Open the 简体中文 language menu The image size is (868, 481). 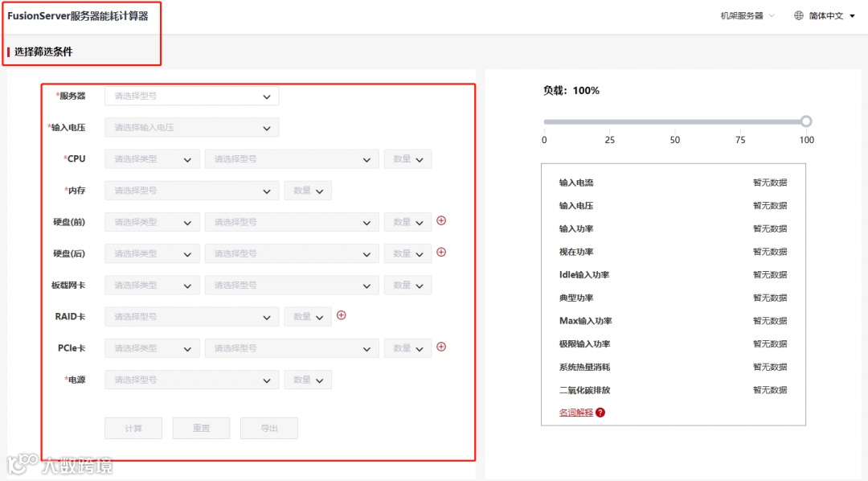832,15
